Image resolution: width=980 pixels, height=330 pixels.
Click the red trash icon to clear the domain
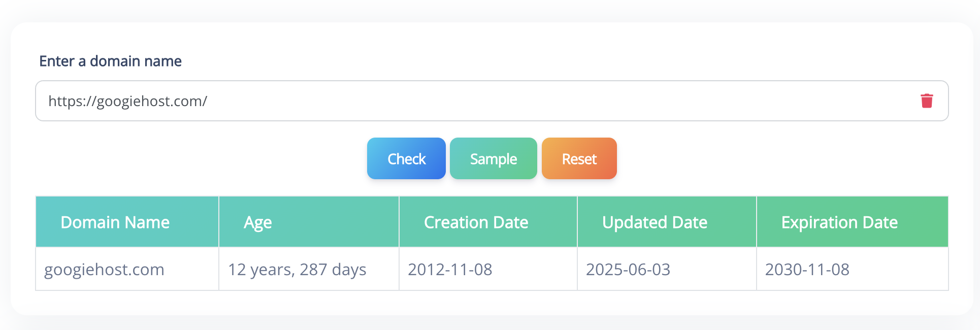pos(927,101)
